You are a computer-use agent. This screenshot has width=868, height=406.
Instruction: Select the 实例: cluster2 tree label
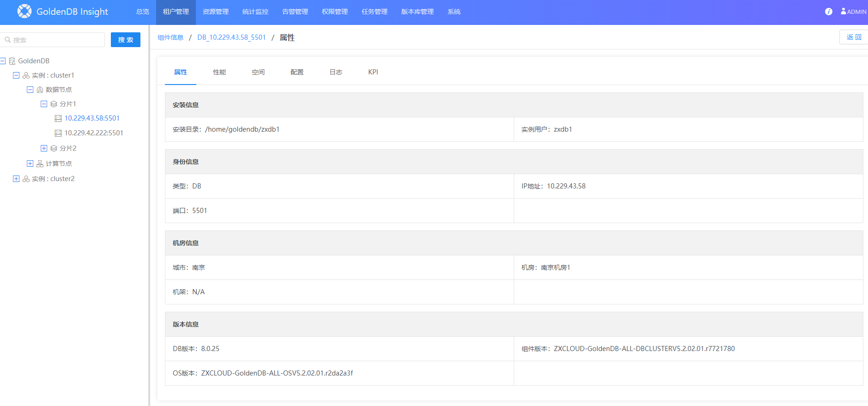53,179
